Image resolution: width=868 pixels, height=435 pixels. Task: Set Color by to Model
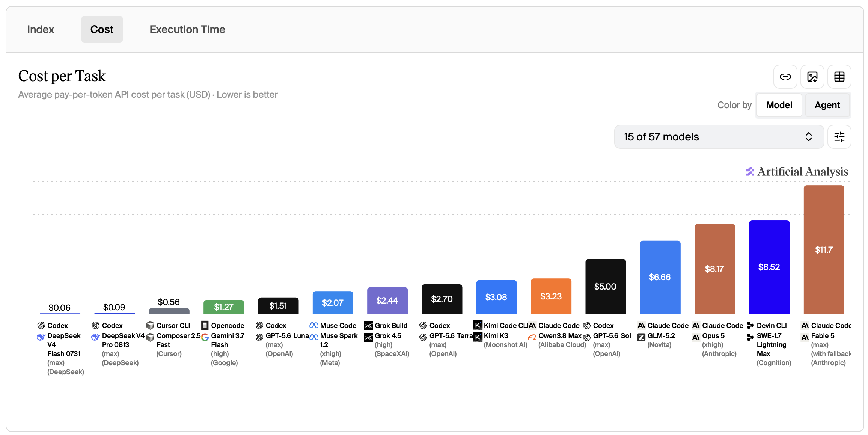click(x=779, y=105)
